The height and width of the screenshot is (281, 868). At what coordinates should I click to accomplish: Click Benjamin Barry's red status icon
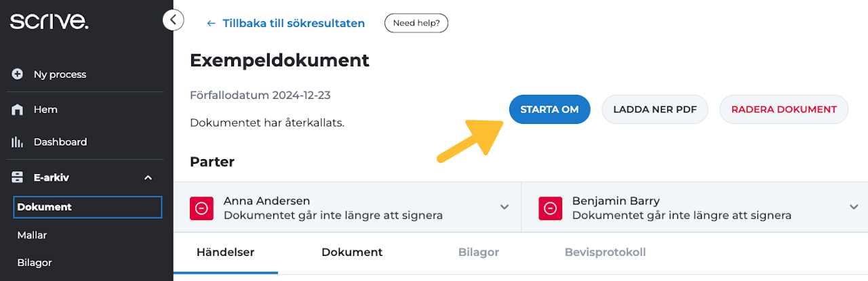pos(550,209)
